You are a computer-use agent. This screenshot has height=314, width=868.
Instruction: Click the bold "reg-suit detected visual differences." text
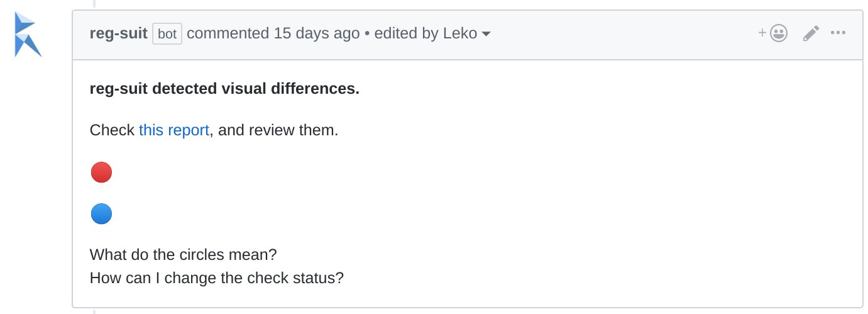(x=224, y=89)
